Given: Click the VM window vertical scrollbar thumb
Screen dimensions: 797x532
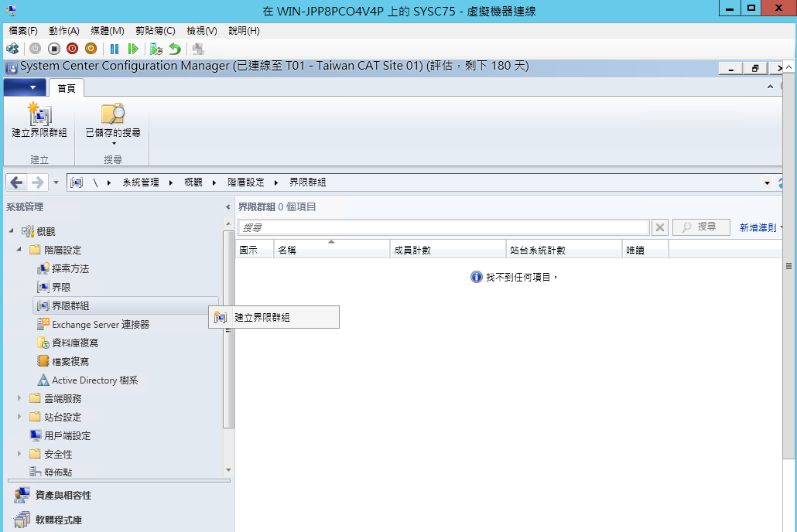Looking at the screenshot, I should pyautogui.click(x=788, y=266).
